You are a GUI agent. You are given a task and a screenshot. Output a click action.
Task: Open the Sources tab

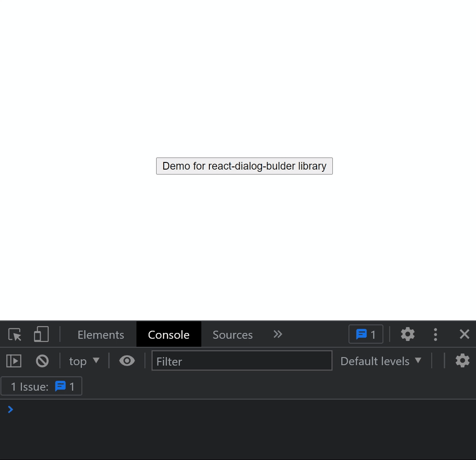click(233, 335)
